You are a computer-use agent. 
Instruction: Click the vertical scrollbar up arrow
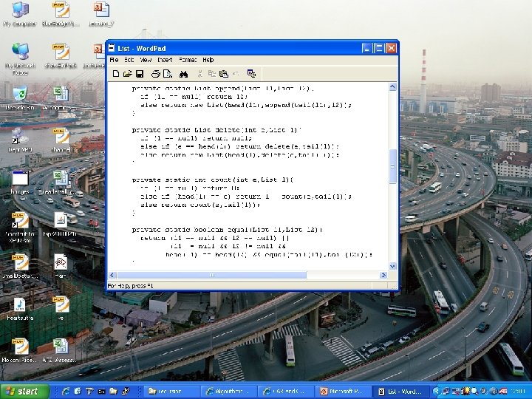(392, 87)
